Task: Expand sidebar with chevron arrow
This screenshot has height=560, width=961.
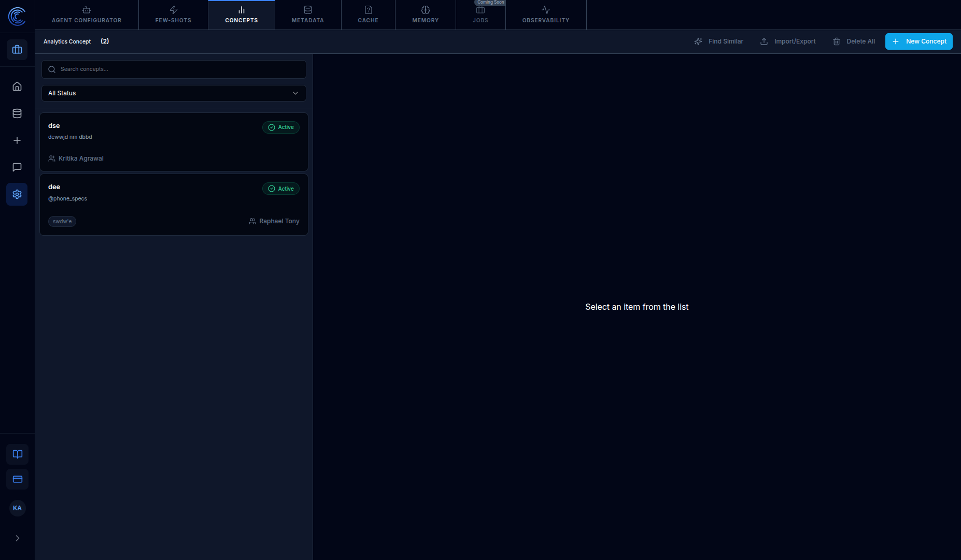Action: 18,538
